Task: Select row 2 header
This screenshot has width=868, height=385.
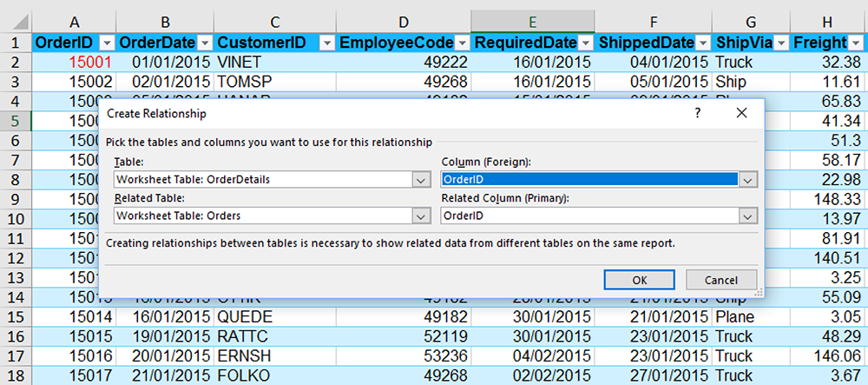Action: pos(16,62)
